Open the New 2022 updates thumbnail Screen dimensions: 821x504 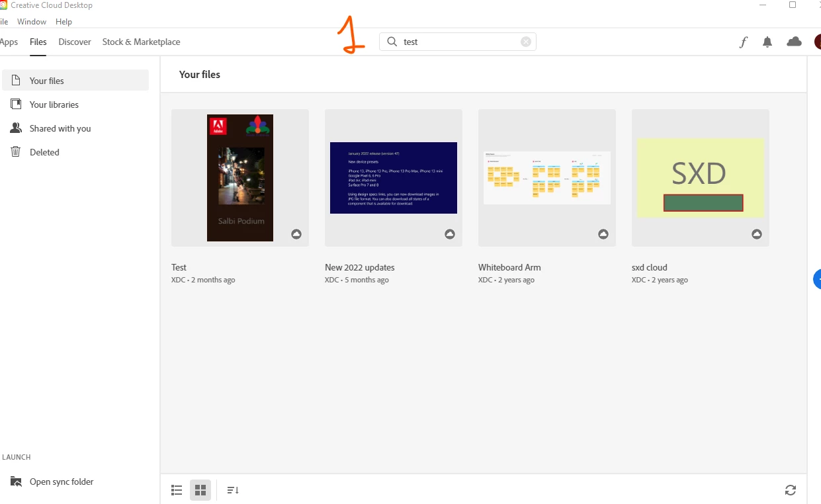pyautogui.click(x=394, y=178)
